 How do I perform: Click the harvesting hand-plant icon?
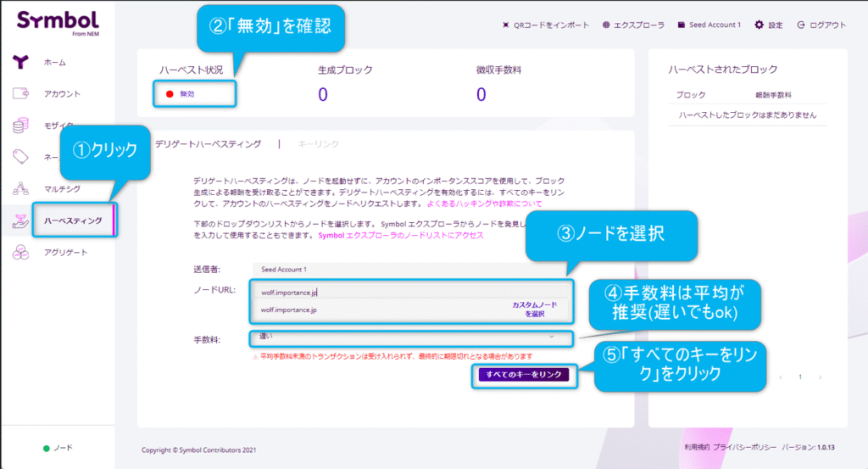coord(20,221)
